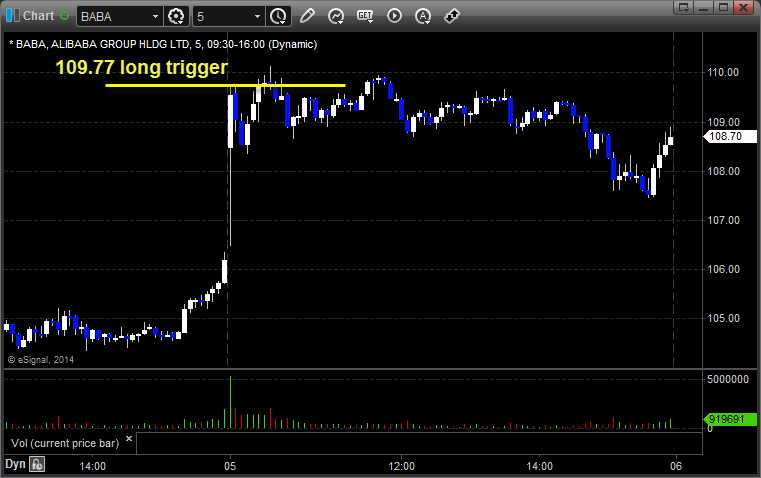Open the GET tools menu
Image resolution: width=761 pixels, height=478 pixels.
pos(365,16)
